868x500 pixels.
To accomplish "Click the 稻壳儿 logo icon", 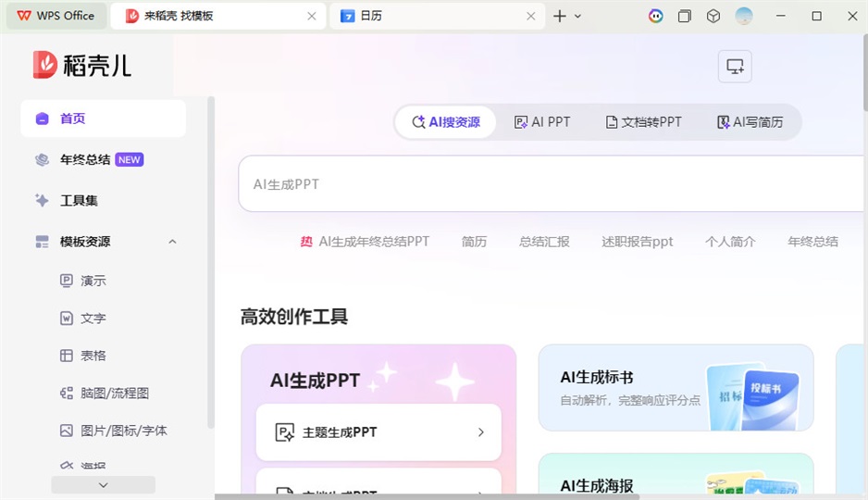I will [45, 64].
